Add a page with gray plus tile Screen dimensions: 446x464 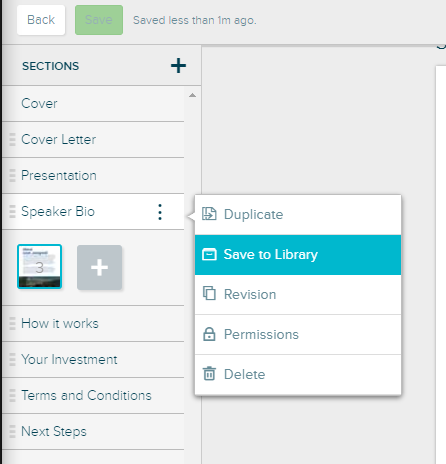point(99,267)
